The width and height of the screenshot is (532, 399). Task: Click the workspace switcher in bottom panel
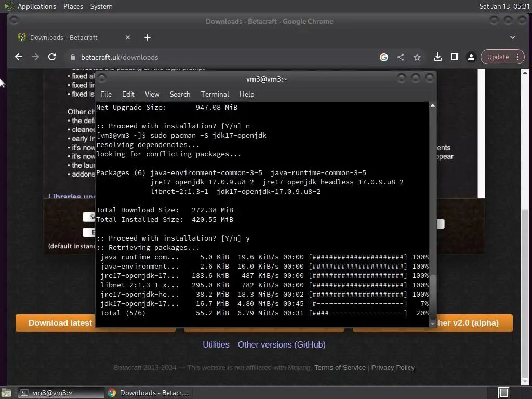tap(504, 393)
